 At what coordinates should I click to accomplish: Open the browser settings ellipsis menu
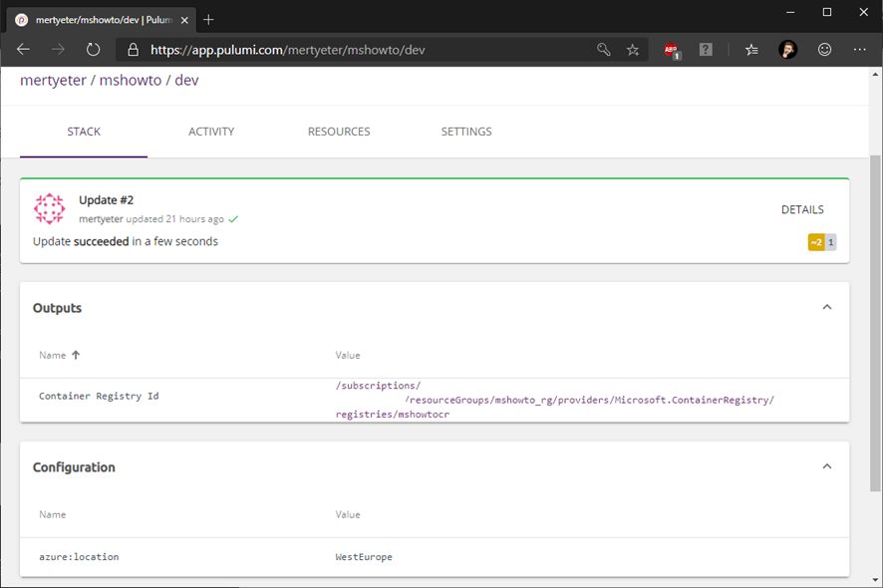(860, 50)
